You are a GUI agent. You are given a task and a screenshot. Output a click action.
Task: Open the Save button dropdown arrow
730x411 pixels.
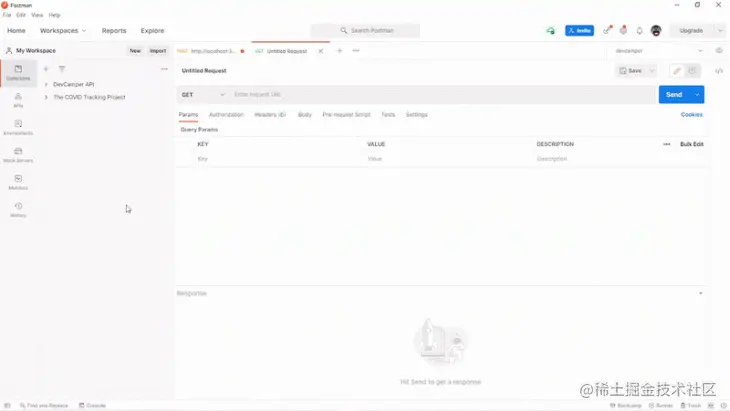point(652,71)
